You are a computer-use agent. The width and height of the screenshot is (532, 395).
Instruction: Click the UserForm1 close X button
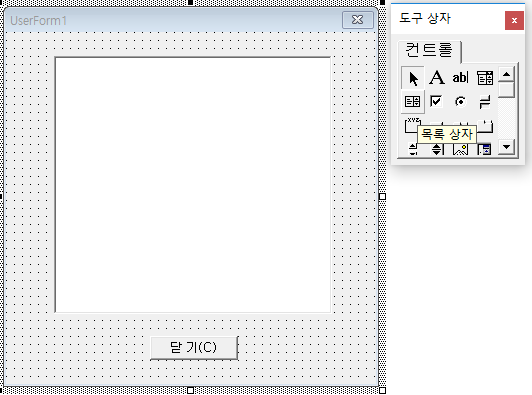coord(358,20)
